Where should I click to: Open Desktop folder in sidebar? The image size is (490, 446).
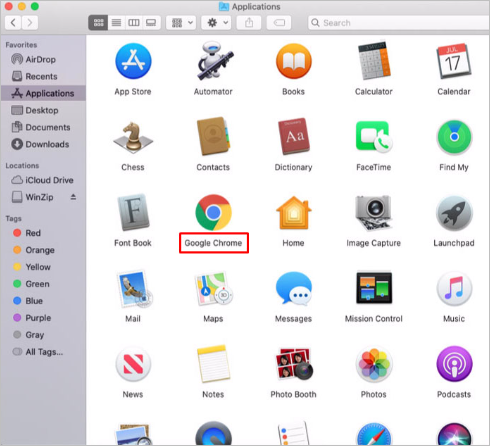[x=43, y=110]
